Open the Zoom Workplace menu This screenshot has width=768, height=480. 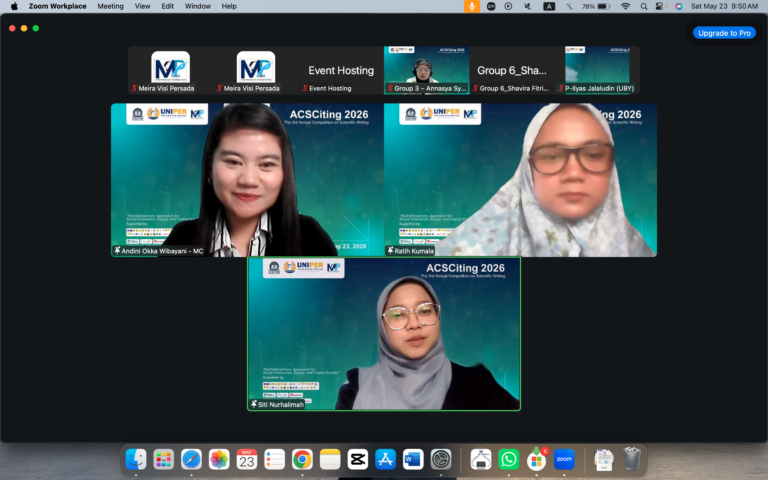(x=57, y=6)
